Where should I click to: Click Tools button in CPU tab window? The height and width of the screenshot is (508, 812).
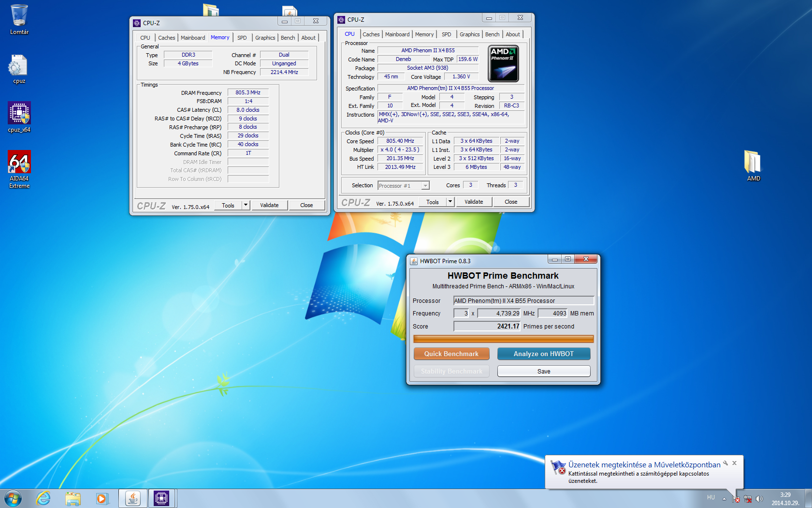pos(433,202)
